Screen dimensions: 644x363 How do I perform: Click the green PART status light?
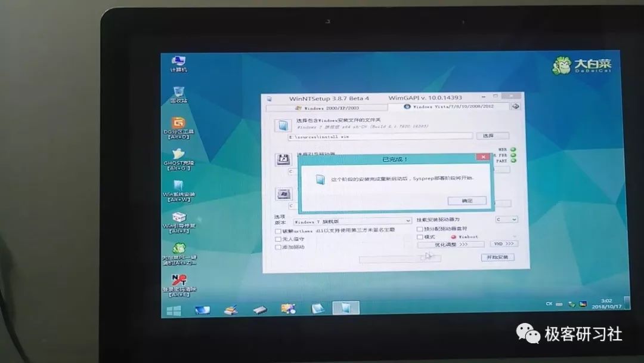(x=513, y=161)
